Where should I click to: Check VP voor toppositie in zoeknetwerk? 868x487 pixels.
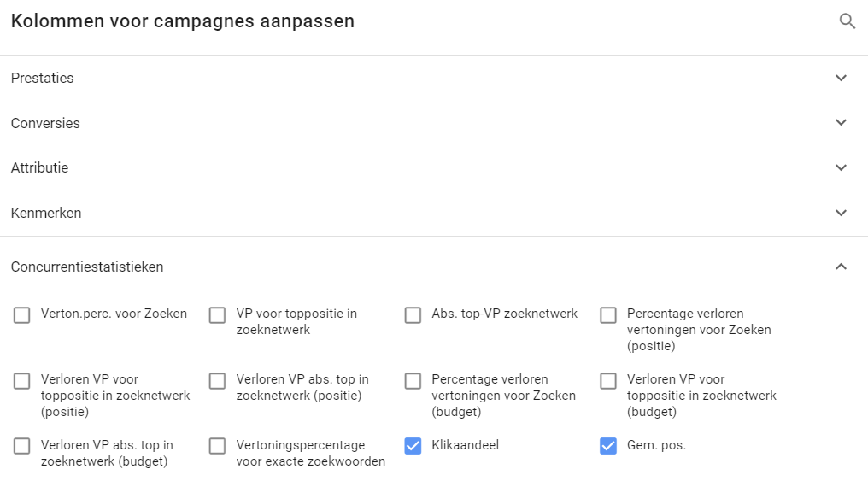tap(218, 315)
